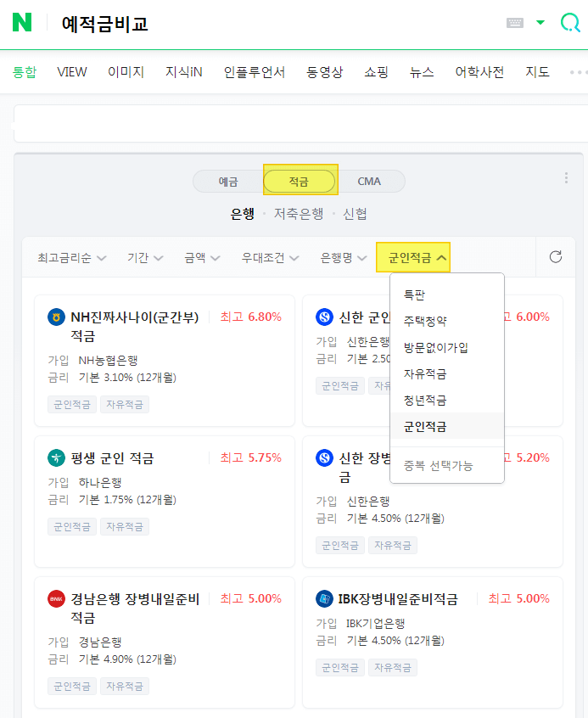Click the 자유적금 tag on the IBK card

393,668
